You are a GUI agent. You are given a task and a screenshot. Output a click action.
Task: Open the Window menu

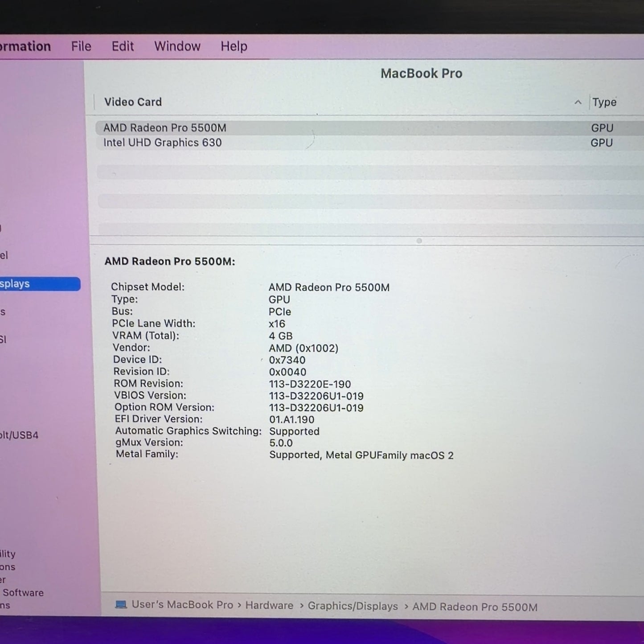[177, 46]
